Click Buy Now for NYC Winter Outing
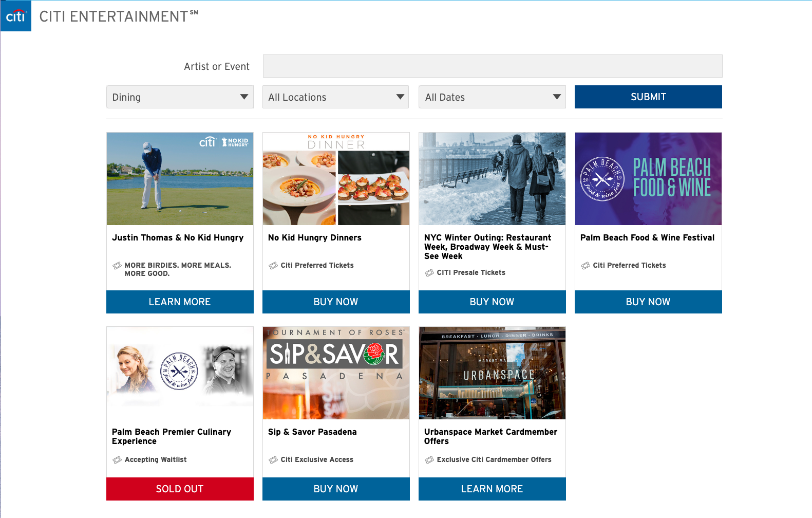This screenshot has width=812, height=518. click(492, 302)
